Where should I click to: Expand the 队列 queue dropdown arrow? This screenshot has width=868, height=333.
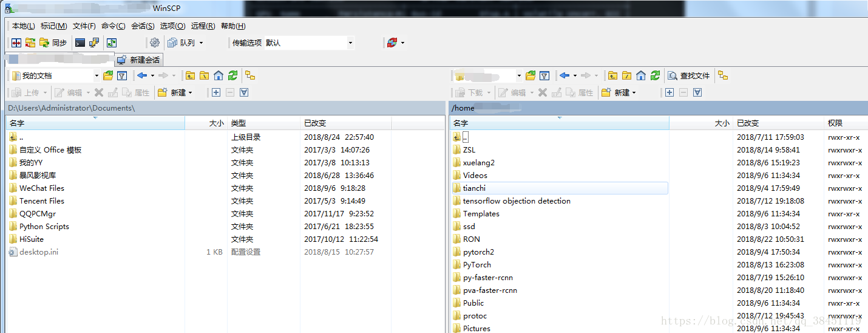coord(202,43)
